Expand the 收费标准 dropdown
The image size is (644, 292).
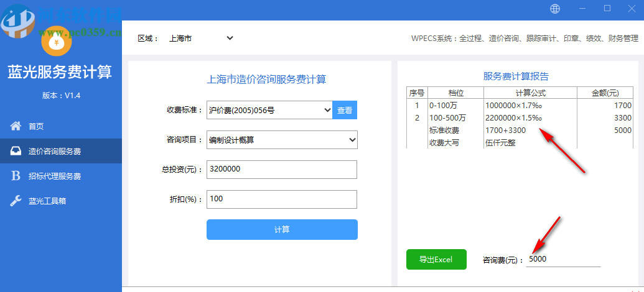[269, 110]
